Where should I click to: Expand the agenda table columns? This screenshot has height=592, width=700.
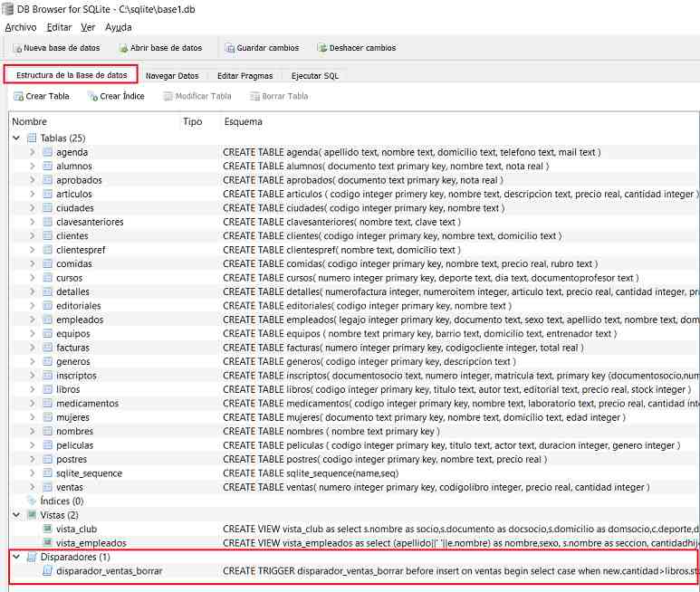pos(32,152)
